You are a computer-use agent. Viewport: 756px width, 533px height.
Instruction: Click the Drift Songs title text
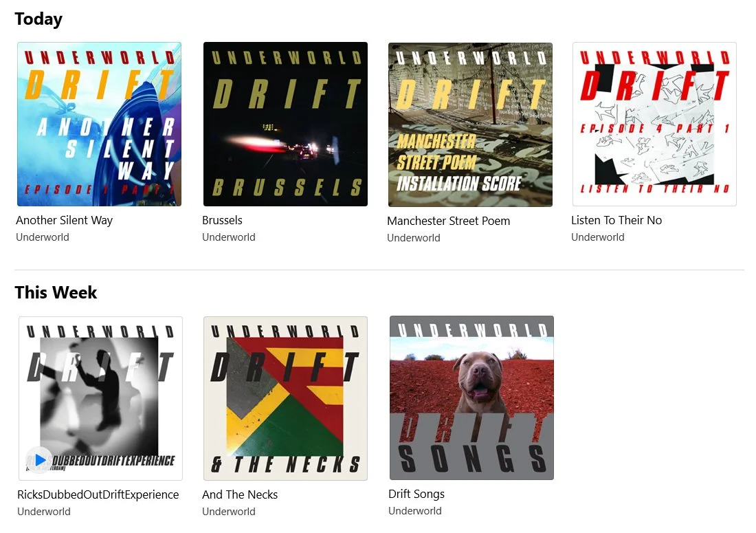click(x=416, y=494)
